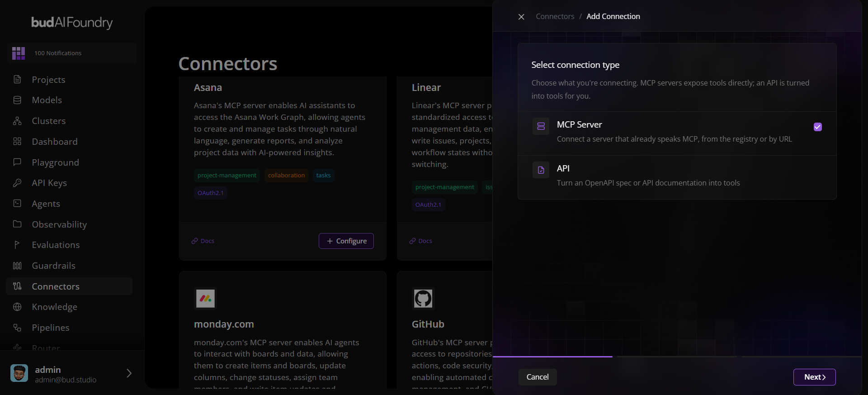Expand the admin account menu chevron
Image resolution: width=868 pixels, height=395 pixels.
tap(129, 373)
